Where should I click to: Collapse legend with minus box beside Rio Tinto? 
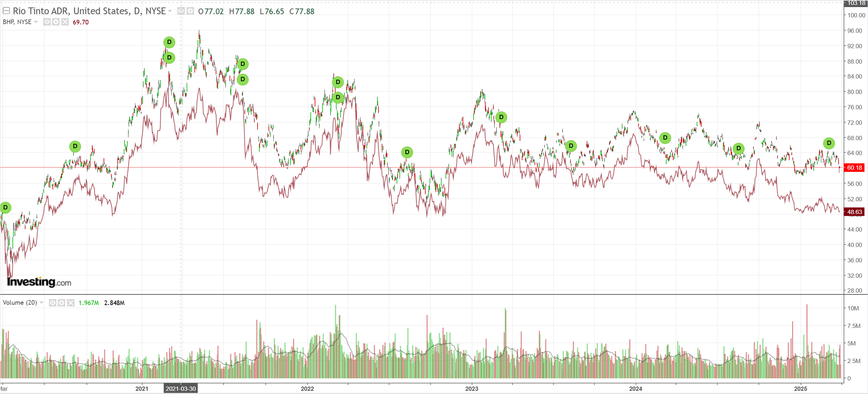(x=6, y=11)
